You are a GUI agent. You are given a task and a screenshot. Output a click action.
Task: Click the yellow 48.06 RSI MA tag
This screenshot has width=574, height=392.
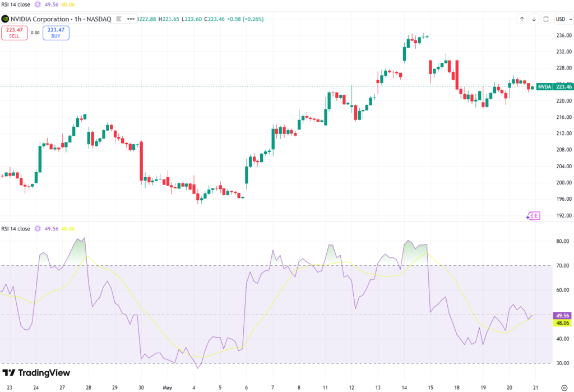click(x=563, y=323)
